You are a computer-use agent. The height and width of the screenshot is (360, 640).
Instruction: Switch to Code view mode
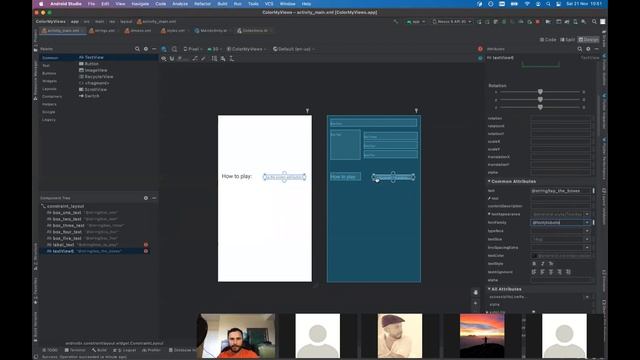[548, 40]
